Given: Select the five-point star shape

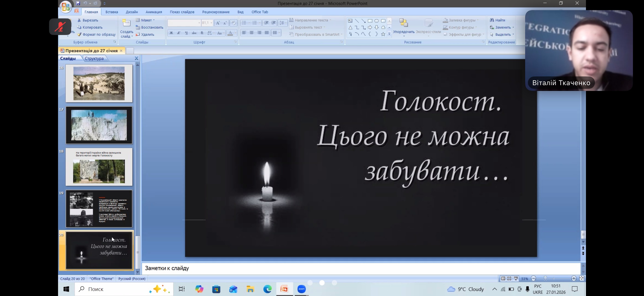Looking at the screenshot, I should [x=383, y=34].
